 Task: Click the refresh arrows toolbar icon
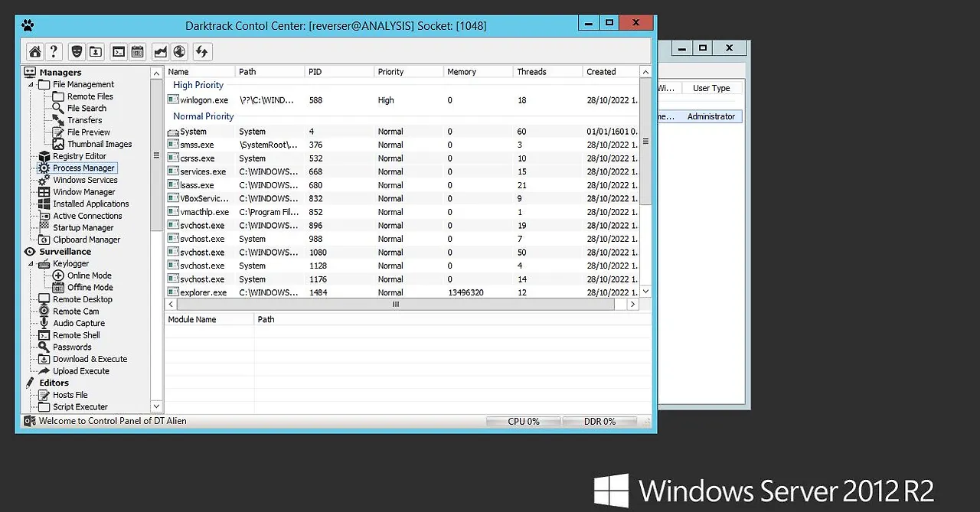(x=202, y=51)
